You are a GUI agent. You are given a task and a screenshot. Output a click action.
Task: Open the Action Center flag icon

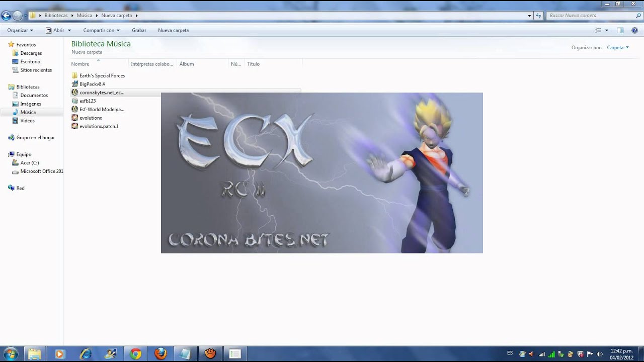590,354
